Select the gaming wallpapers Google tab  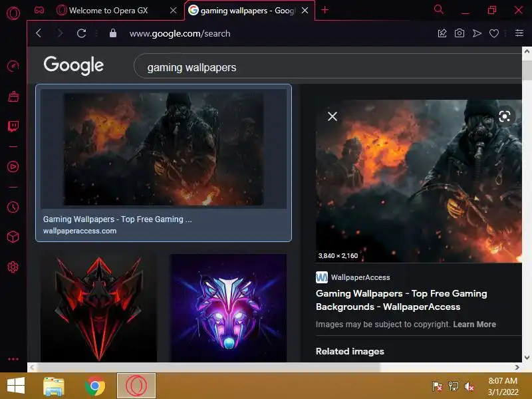click(x=243, y=11)
